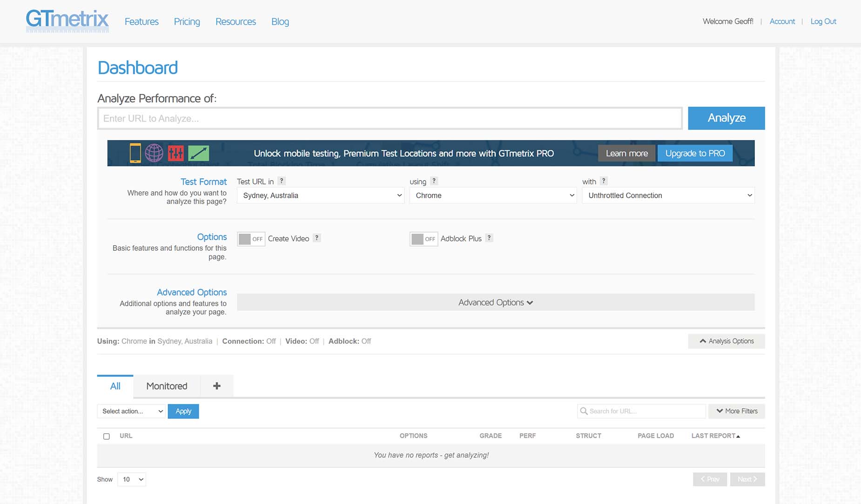The width and height of the screenshot is (861, 504).
Task: Click the Dashboard page title
Action: pos(138,68)
